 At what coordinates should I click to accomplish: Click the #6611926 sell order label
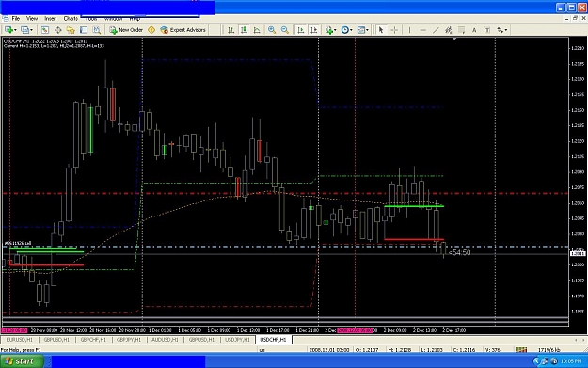pyautogui.click(x=18, y=244)
